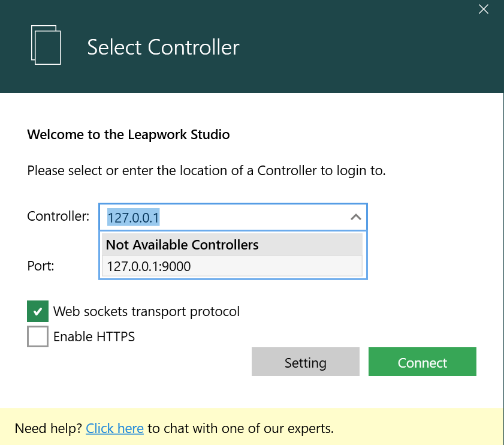Screen dimensions: 504x445
Task: Click the chat with our experts text
Action: pyautogui.click(x=240, y=428)
